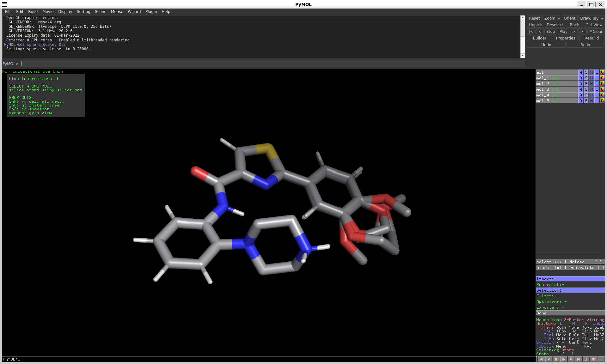The height and width of the screenshot is (364, 607).
Task: Open Label menu for mol_1
Action: [x=597, y=78]
